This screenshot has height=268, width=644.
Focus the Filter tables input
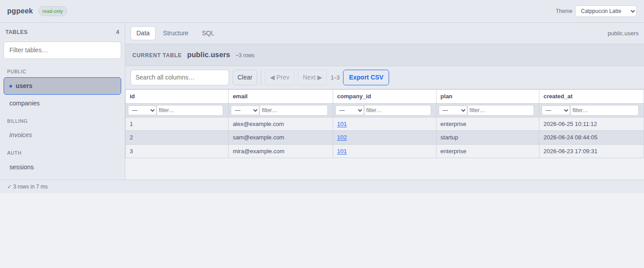pyautogui.click(x=62, y=50)
